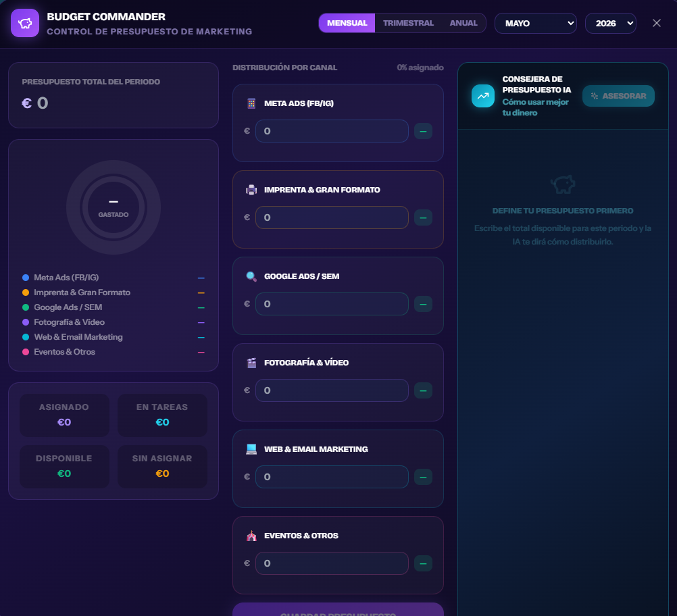Click the magnifier icon for Google Ads / SEM
The image size is (677, 616).
[x=251, y=276]
